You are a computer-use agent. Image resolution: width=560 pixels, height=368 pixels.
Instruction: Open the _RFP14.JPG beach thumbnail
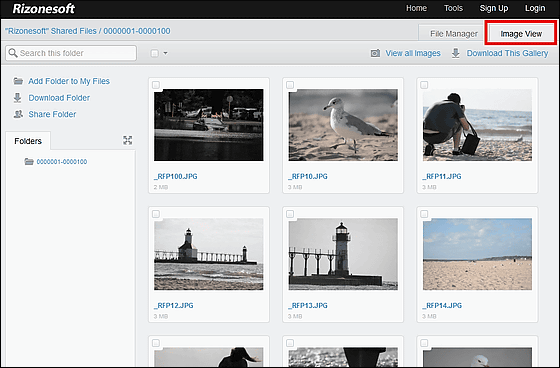click(x=477, y=254)
